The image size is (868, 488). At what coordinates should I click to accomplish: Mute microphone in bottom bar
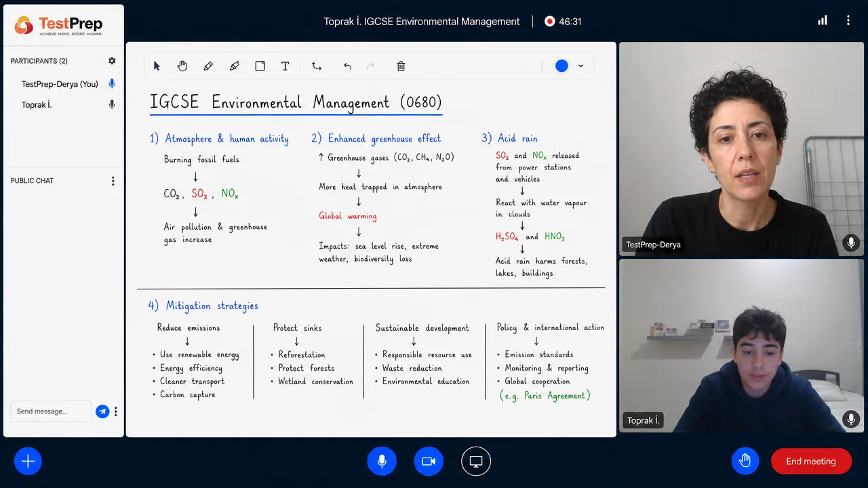pos(382,462)
